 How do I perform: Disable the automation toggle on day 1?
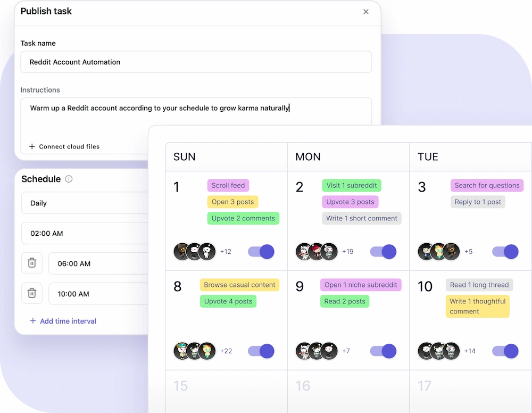(x=261, y=251)
